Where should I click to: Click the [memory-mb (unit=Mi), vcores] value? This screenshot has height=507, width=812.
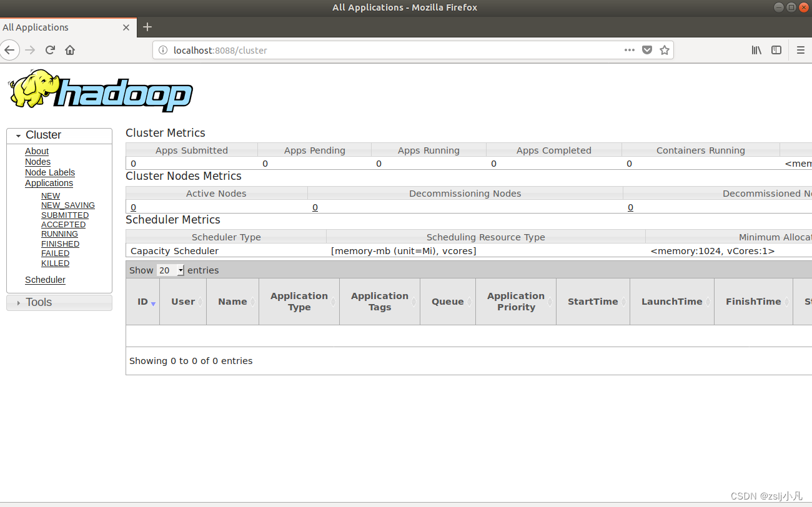pyautogui.click(x=404, y=251)
